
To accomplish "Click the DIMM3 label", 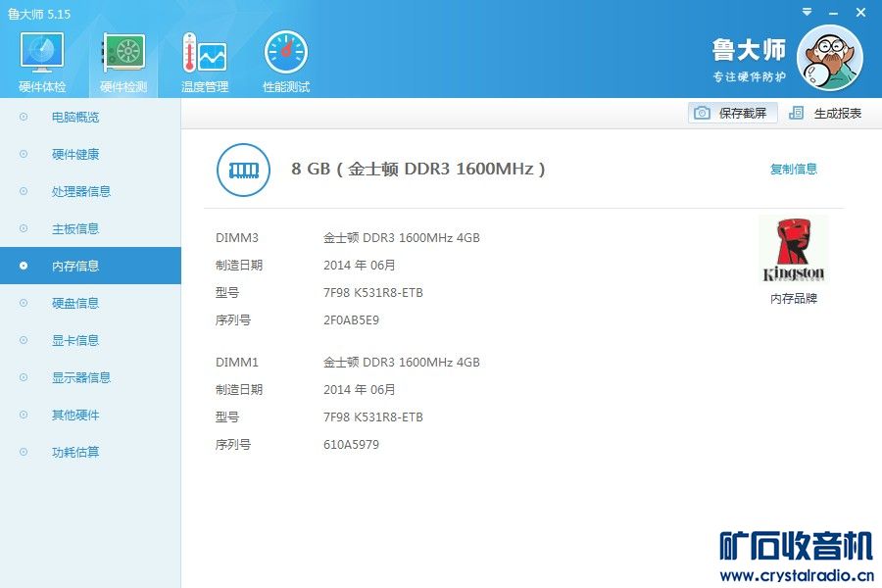I will click(237, 237).
